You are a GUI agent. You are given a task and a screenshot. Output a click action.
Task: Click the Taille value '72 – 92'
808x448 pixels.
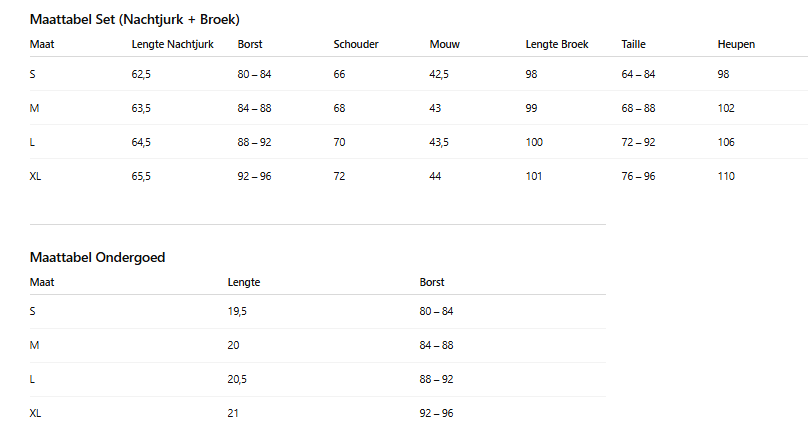pos(638,142)
